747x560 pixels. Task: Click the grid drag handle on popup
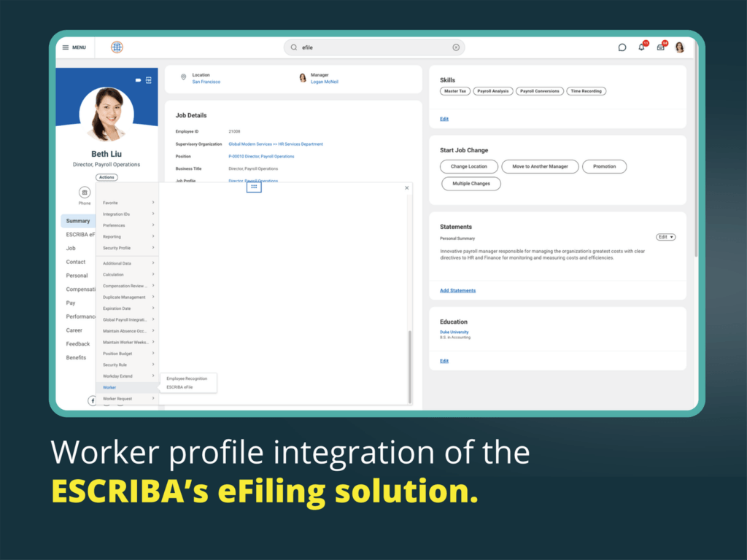pyautogui.click(x=254, y=187)
